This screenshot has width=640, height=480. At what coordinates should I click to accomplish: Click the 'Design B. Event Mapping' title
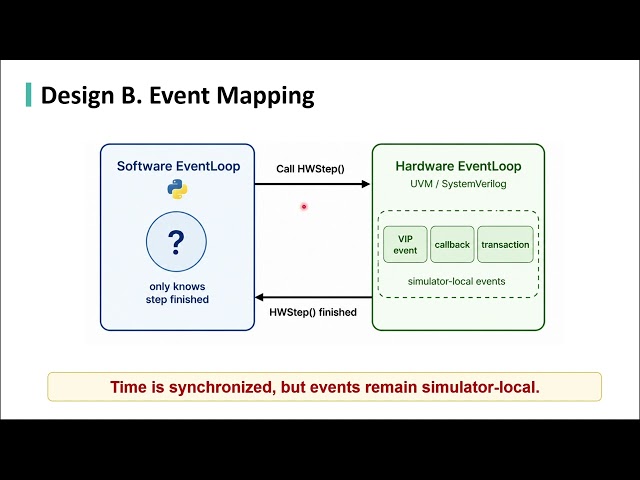coord(178,95)
